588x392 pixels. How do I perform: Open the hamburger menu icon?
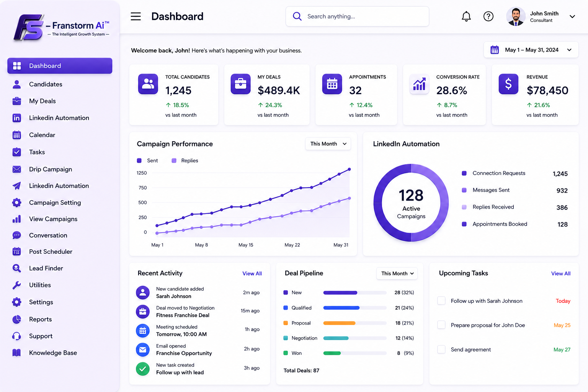[x=136, y=16]
